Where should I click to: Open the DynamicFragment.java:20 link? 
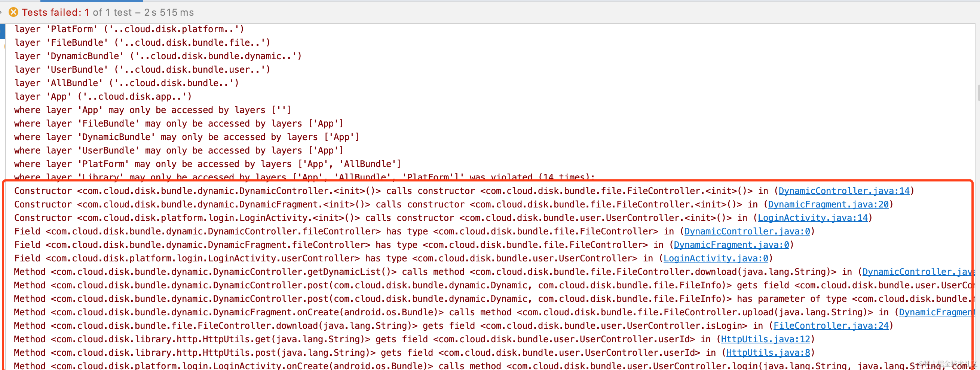click(x=828, y=204)
